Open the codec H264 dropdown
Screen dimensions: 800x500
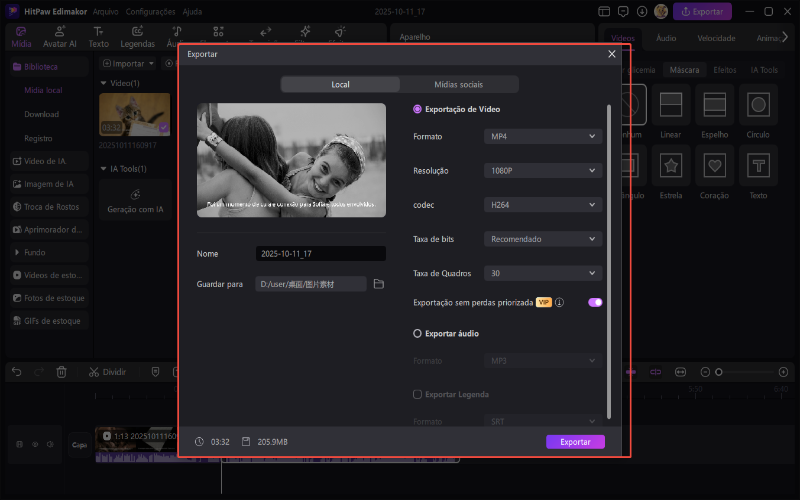coord(543,205)
